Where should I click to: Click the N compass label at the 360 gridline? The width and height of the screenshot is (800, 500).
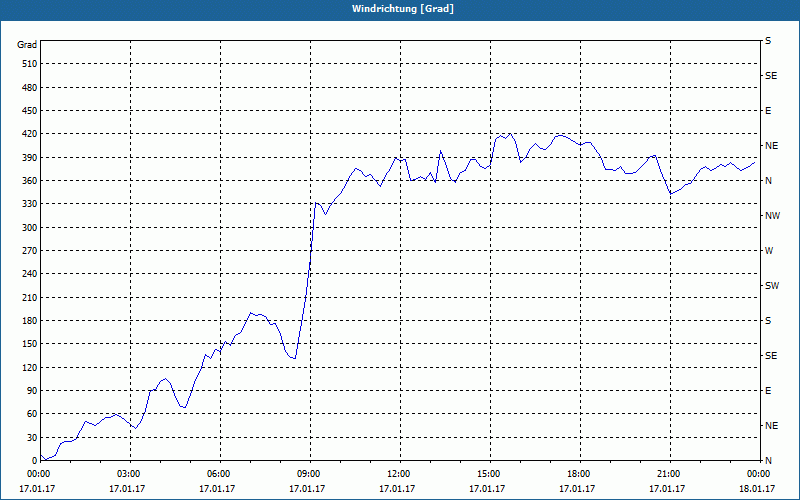[768, 181]
